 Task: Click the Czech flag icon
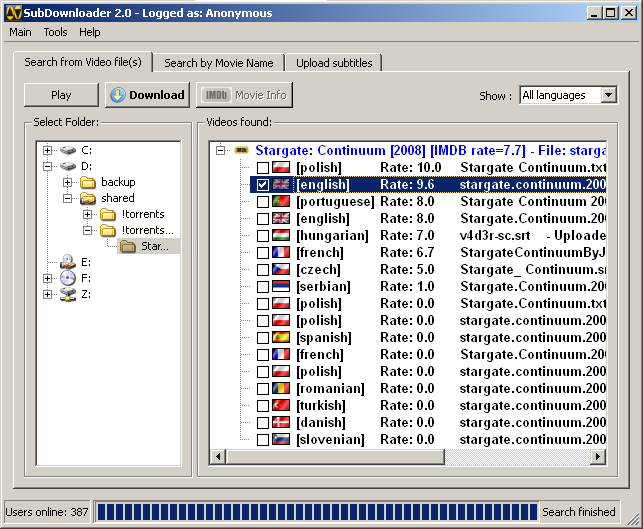coord(281,269)
